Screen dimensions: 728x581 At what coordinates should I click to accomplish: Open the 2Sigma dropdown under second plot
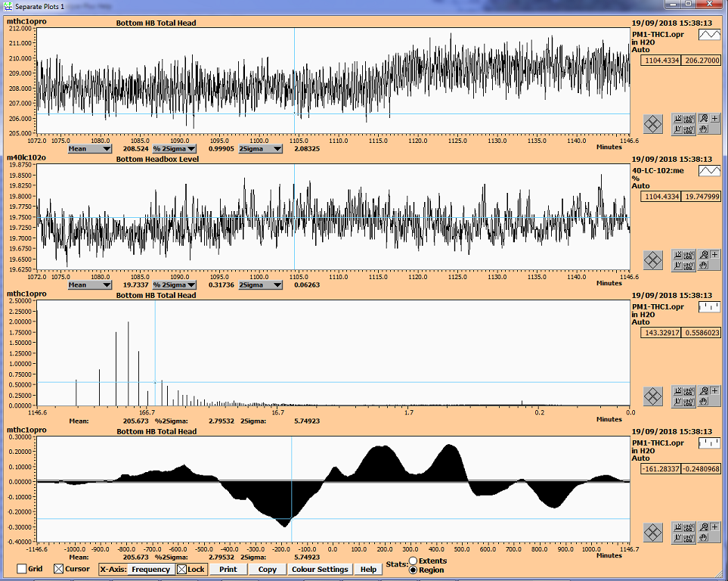(x=261, y=285)
